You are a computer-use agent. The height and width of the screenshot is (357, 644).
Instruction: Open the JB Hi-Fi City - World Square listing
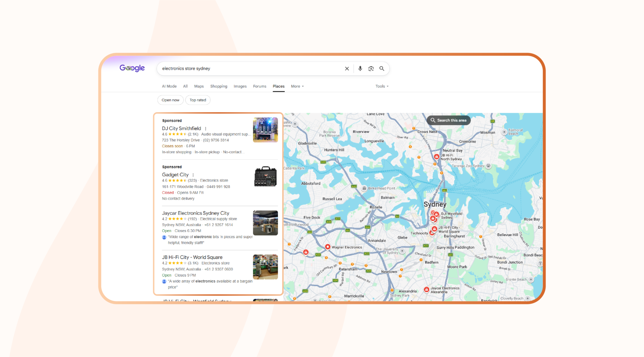coord(192,257)
